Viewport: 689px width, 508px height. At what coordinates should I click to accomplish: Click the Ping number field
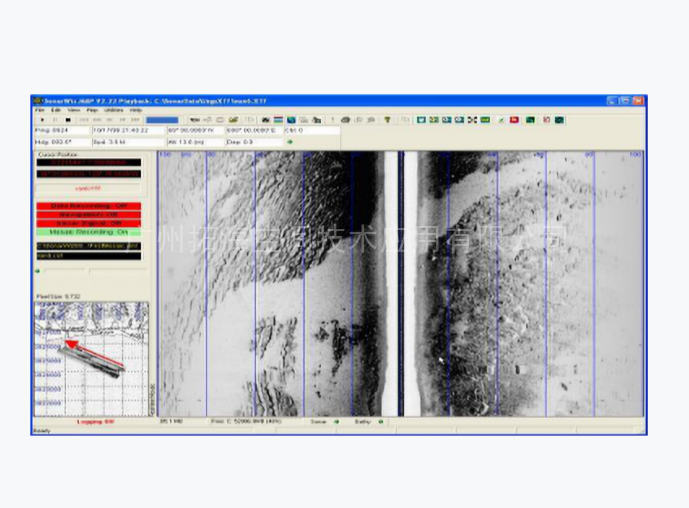click(61, 130)
